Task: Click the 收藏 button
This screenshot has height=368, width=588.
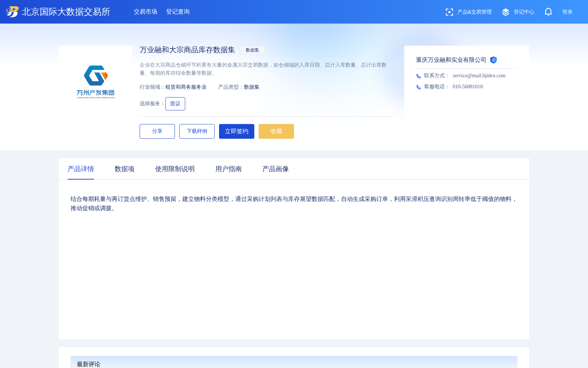Action: click(276, 131)
